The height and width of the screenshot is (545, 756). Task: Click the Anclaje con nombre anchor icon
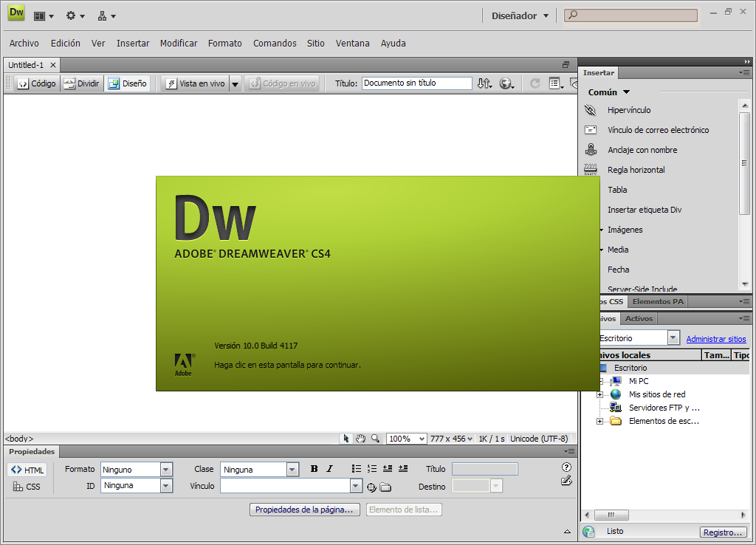click(591, 149)
